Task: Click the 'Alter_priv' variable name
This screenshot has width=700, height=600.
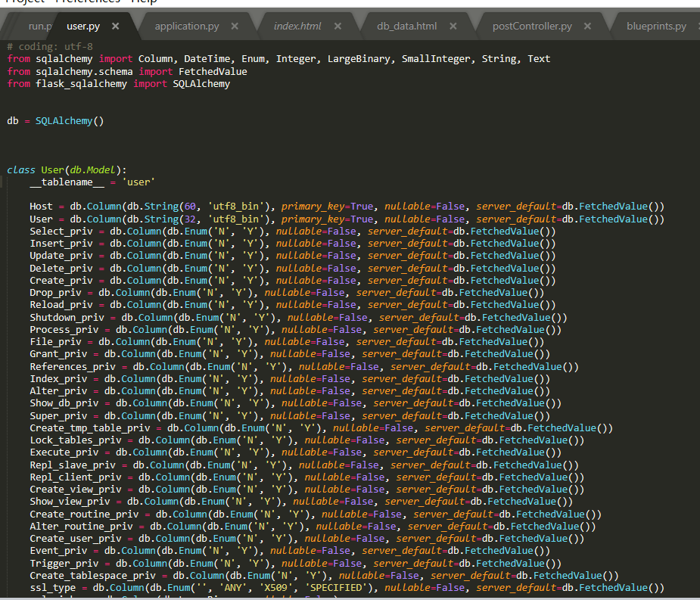Action: [58, 391]
